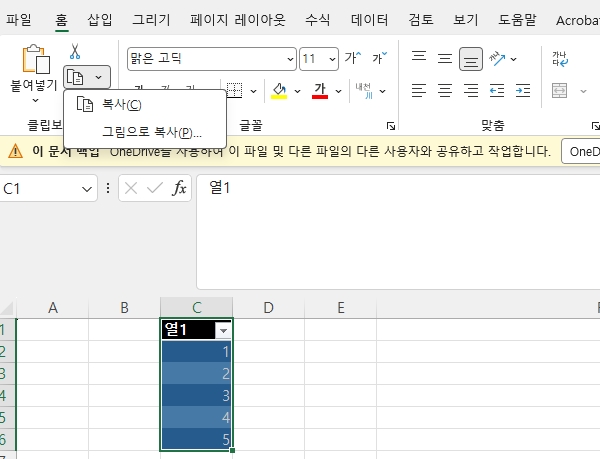Click the OneDrive button in message bar

(581, 151)
